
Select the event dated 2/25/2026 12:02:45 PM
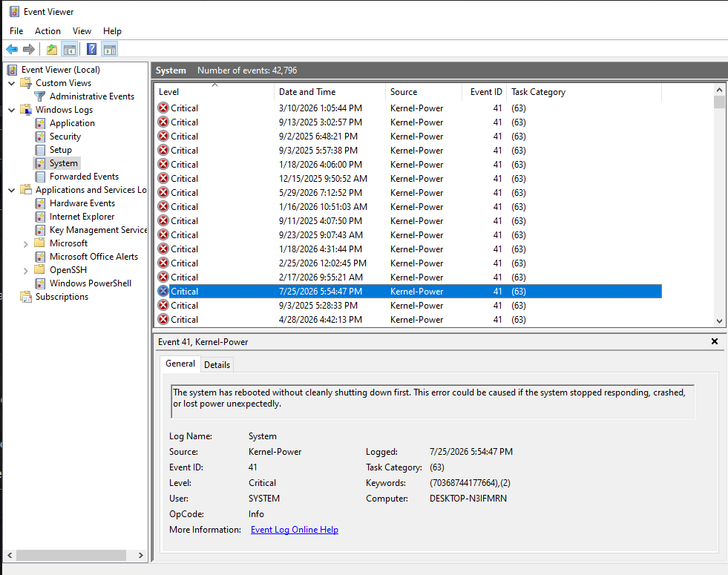point(409,263)
